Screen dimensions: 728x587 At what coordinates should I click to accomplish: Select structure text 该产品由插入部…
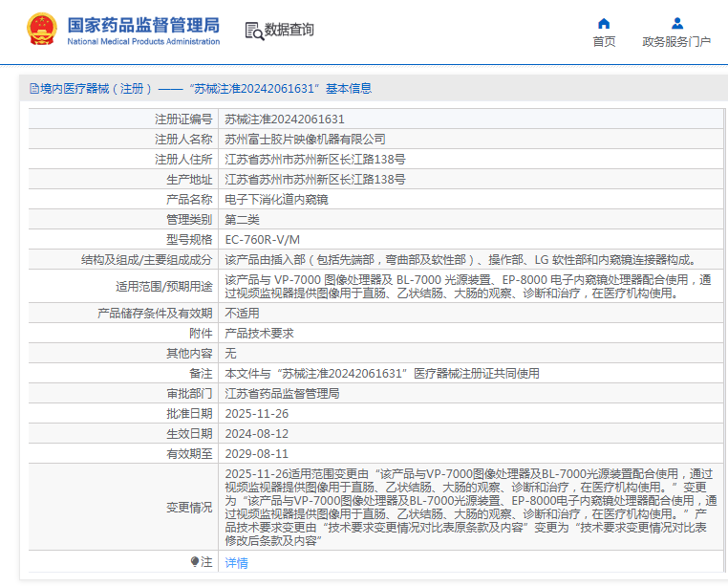coord(462,260)
